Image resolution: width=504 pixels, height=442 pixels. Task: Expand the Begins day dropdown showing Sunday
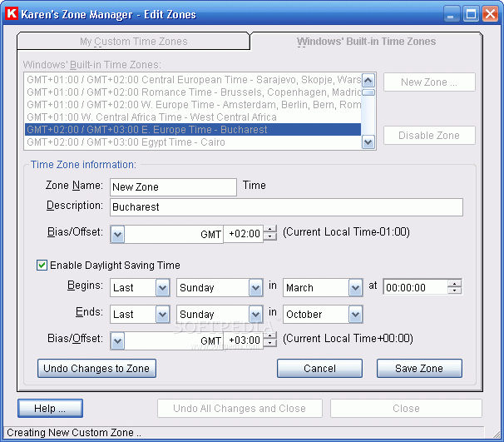pyautogui.click(x=256, y=287)
